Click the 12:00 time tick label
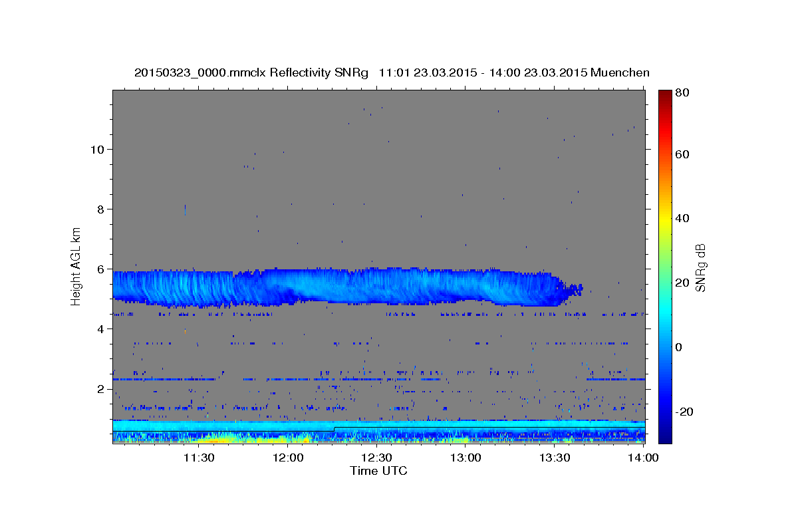The image size is (798, 532). (288, 458)
